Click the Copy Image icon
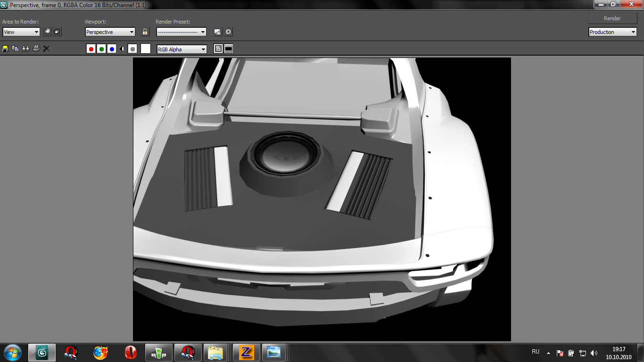 (15, 49)
